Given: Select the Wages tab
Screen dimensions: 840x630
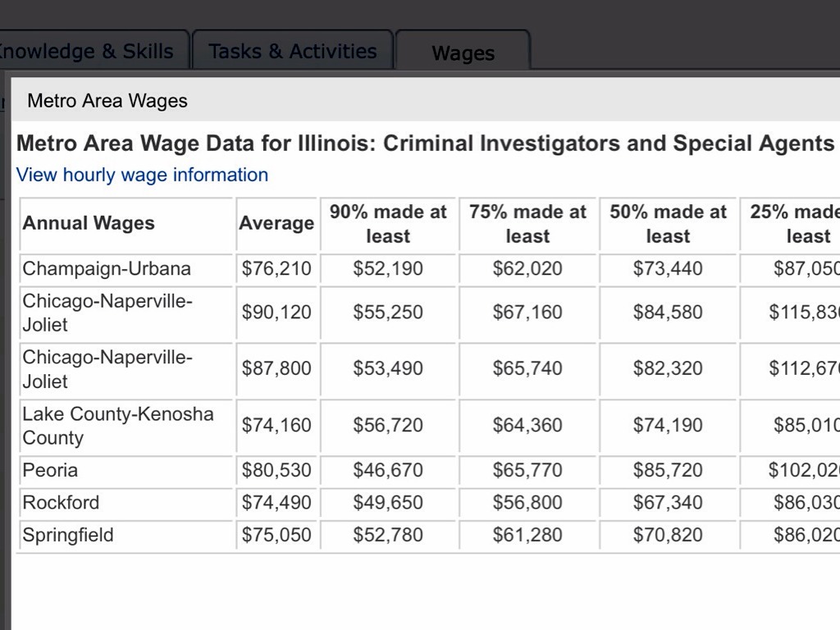Looking at the screenshot, I should click(x=463, y=53).
